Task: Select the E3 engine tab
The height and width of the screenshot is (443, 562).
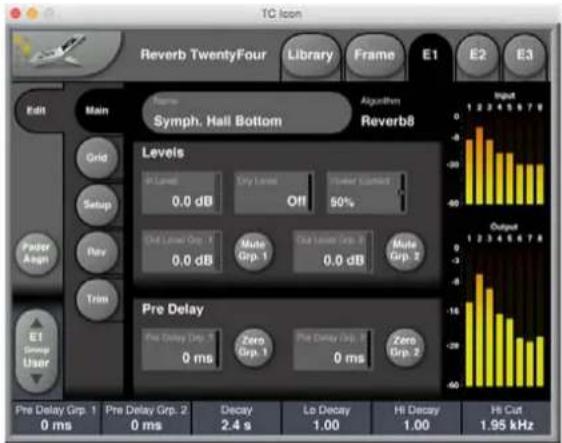Action: [x=524, y=56]
